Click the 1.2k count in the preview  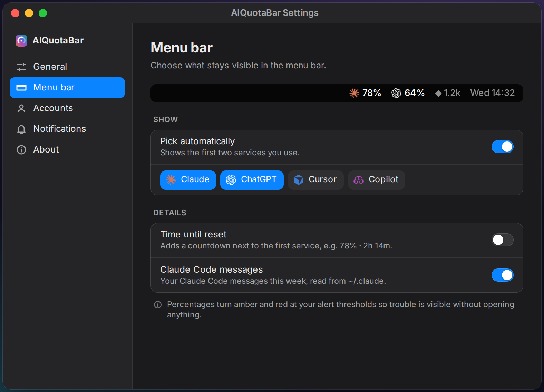coord(452,93)
